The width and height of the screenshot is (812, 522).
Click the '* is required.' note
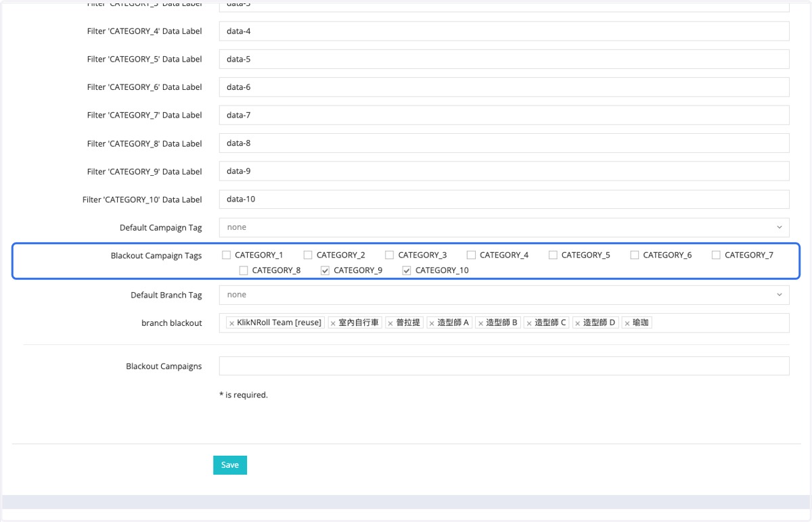point(244,395)
